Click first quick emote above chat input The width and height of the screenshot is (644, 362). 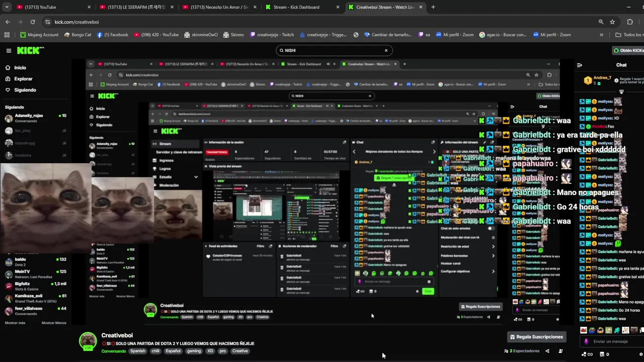tap(584, 330)
